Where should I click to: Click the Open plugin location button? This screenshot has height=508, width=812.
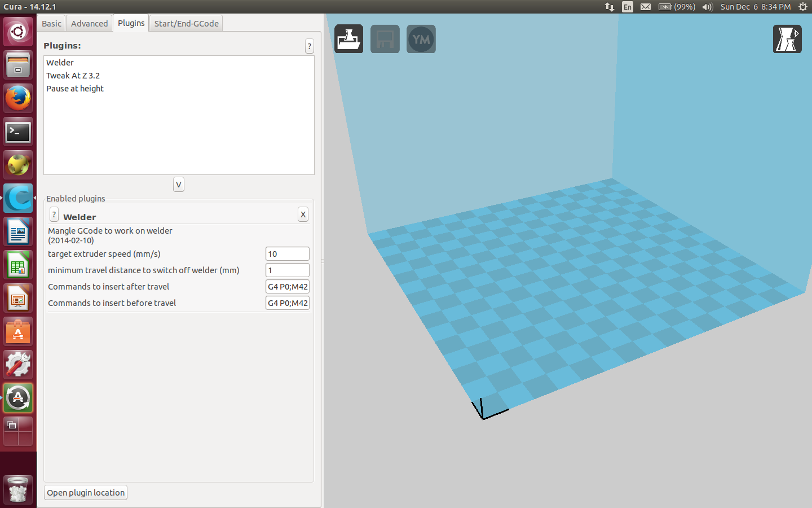[x=86, y=493]
